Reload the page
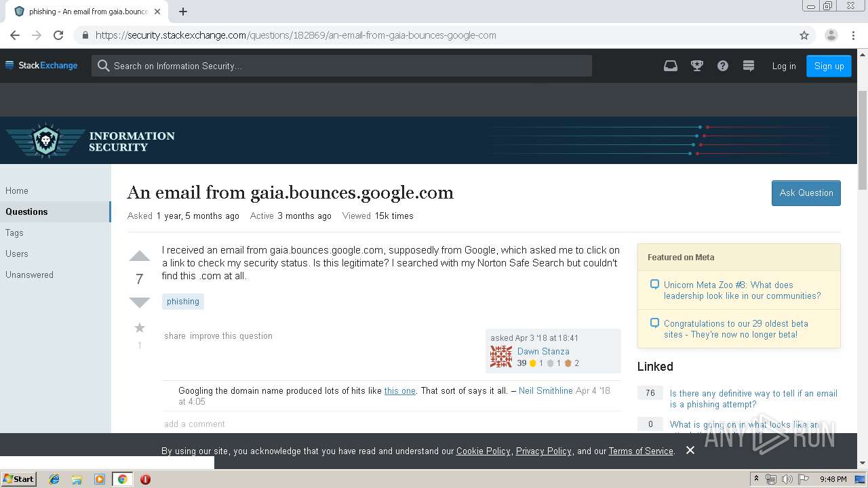The image size is (868, 488). (x=58, y=35)
